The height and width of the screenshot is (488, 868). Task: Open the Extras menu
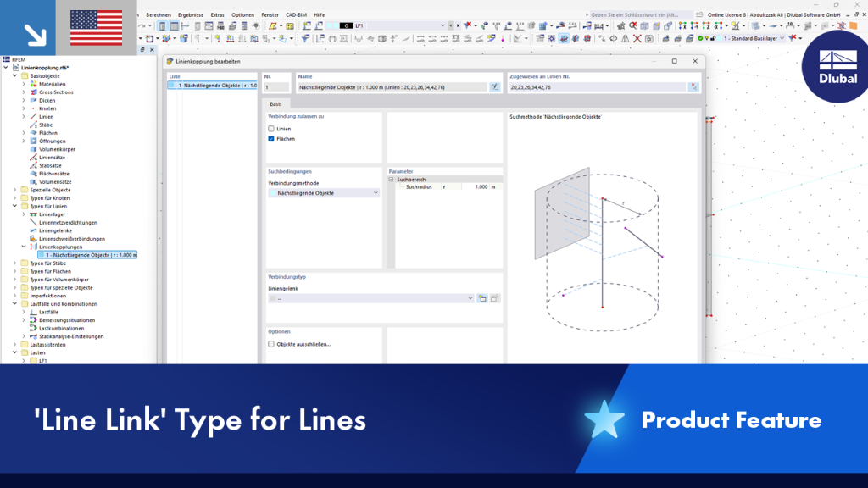point(218,15)
